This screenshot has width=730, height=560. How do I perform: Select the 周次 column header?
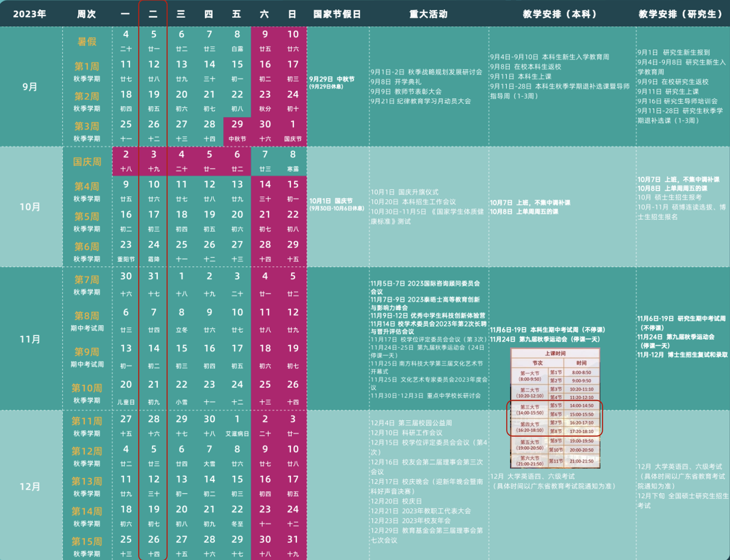pos(87,14)
